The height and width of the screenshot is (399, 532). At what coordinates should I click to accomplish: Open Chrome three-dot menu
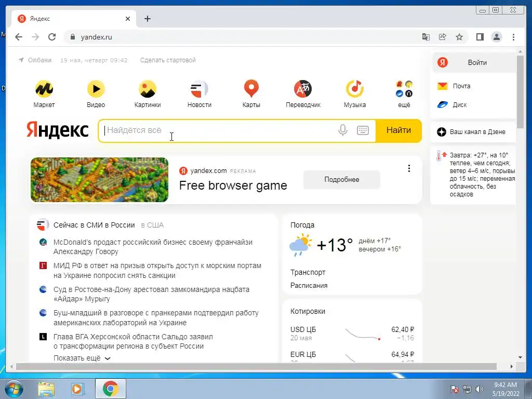pos(513,37)
